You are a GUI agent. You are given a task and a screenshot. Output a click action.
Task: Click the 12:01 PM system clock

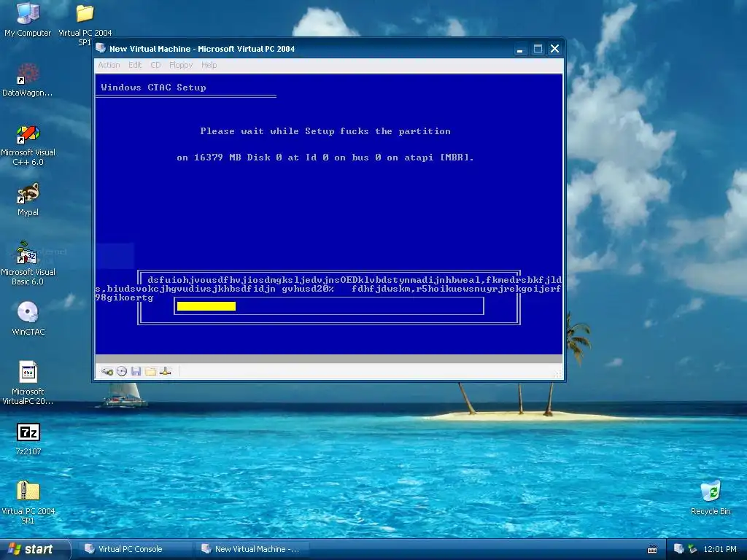click(719, 549)
